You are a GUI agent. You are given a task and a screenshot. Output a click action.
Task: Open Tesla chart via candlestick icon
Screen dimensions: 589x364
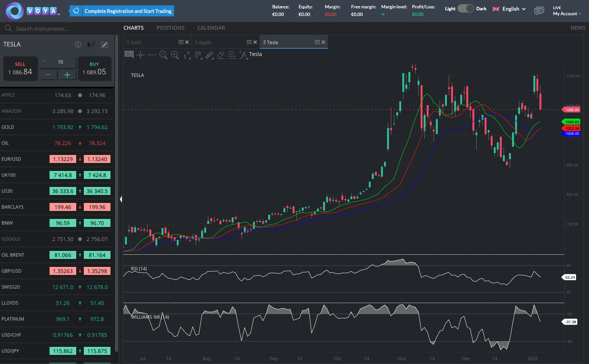point(91,45)
